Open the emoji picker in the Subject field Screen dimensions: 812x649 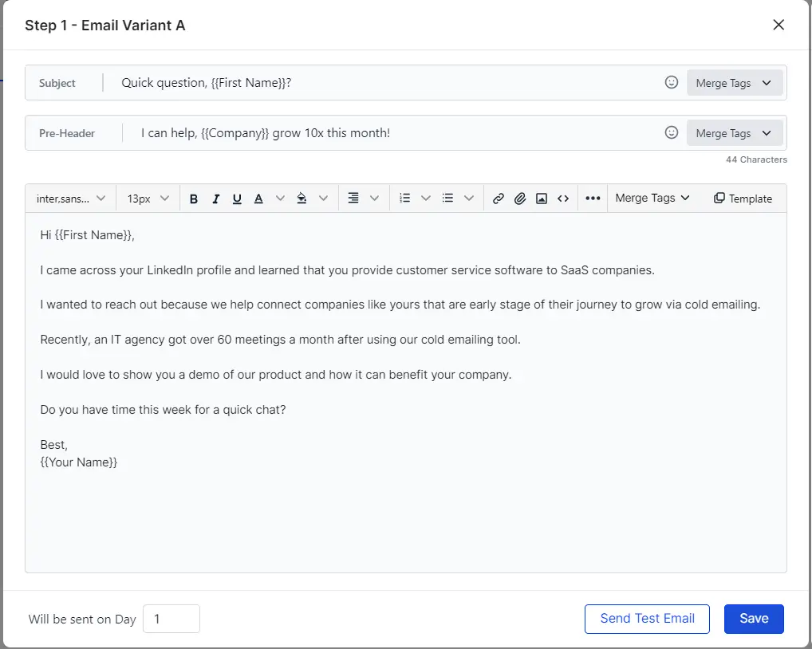click(x=672, y=83)
